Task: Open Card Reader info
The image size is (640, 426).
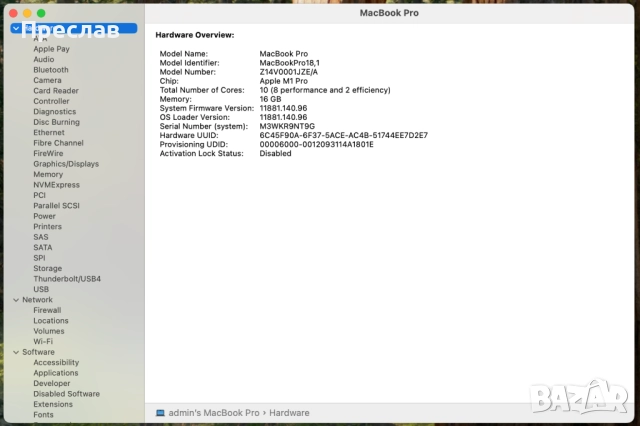Action: (56, 91)
